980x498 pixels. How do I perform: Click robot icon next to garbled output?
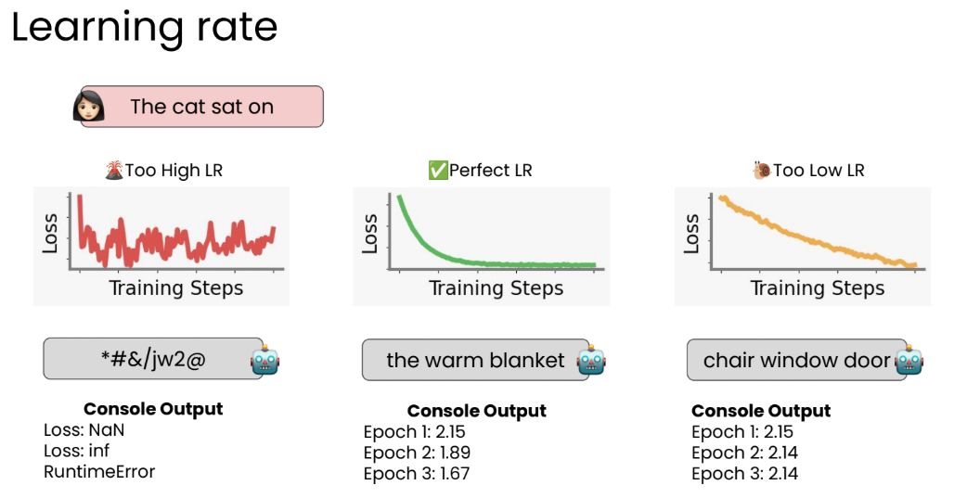click(x=265, y=360)
